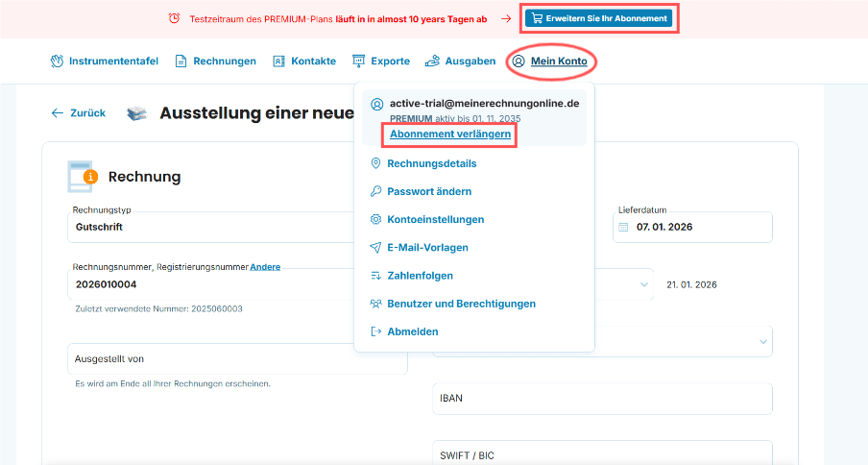Screen dimensions: 868x465
Task: Click the Abonnement verlängern link
Action: [450, 134]
